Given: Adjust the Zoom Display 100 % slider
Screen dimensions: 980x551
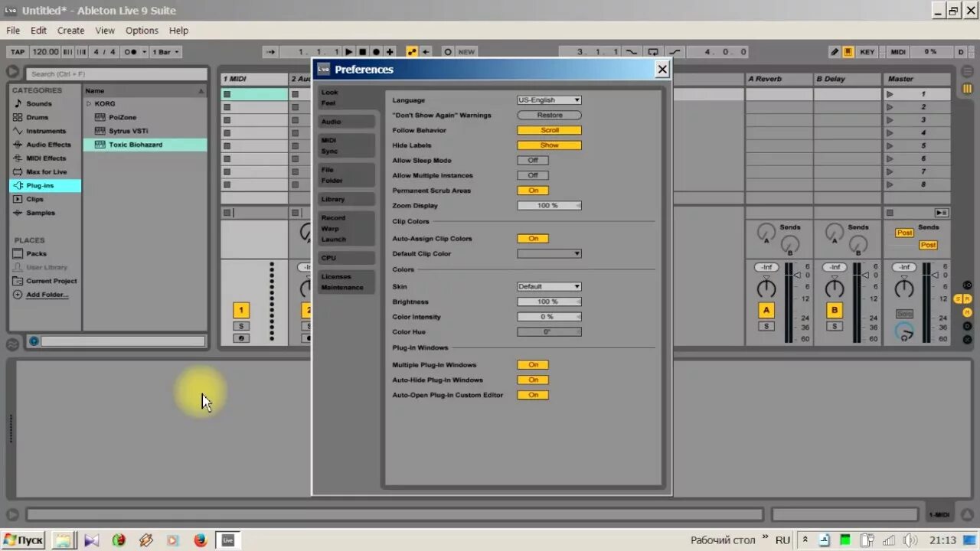Looking at the screenshot, I should coord(549,206).
